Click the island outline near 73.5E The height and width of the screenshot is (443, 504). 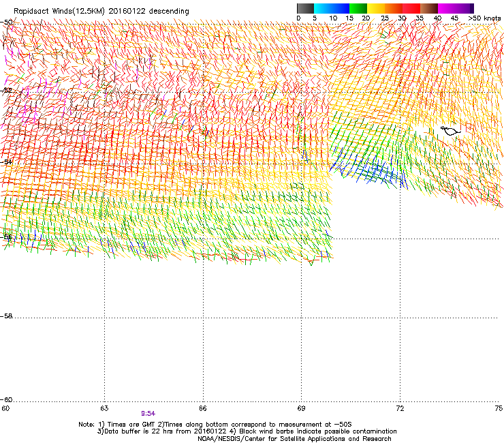pos(450,131)
